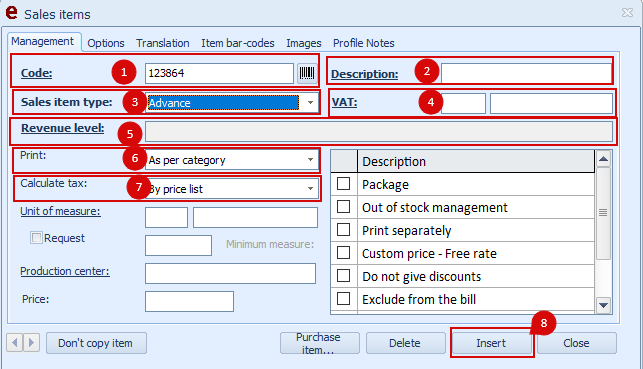Click the VAT description input field
Screen dimensions: 643x369
tap(551, 103)
